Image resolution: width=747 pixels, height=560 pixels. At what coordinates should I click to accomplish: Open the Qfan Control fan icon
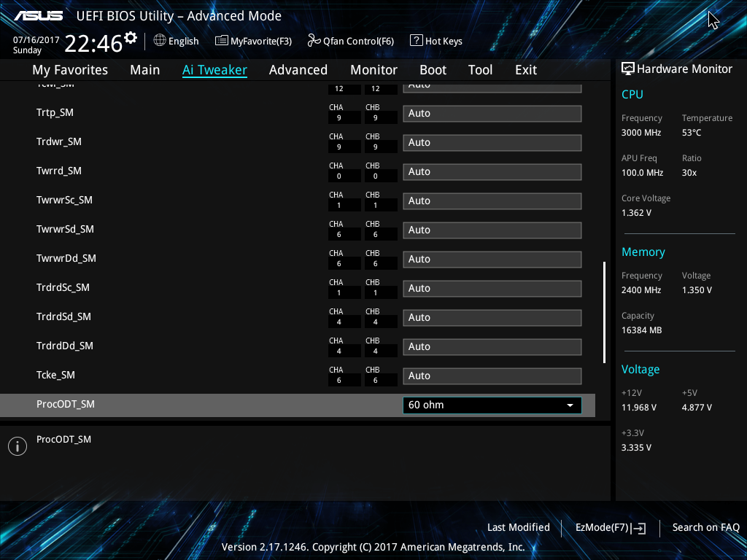314,41
